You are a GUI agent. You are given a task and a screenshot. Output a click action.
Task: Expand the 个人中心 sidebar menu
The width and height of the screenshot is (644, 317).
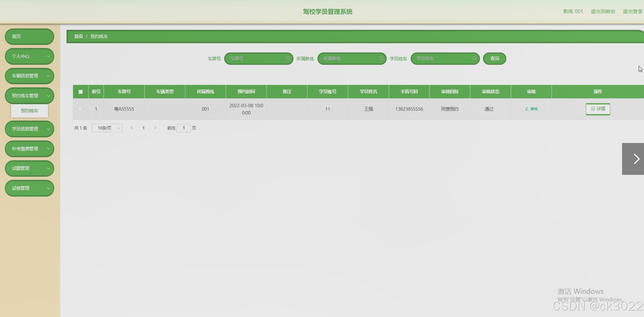point(29,56)
